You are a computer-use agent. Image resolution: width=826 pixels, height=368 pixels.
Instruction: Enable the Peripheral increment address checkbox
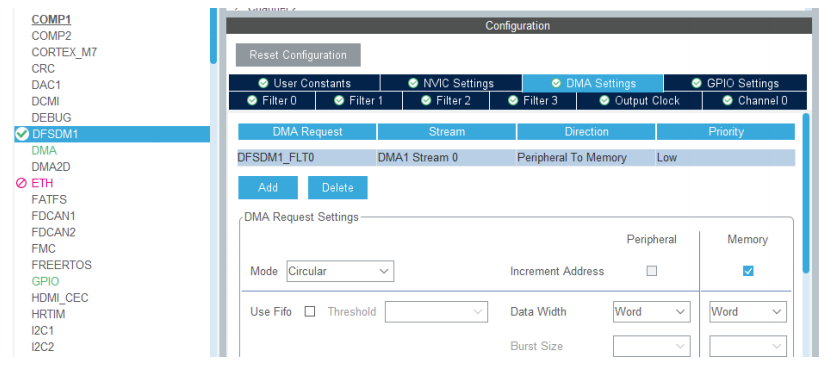click(x=652, y=271)
